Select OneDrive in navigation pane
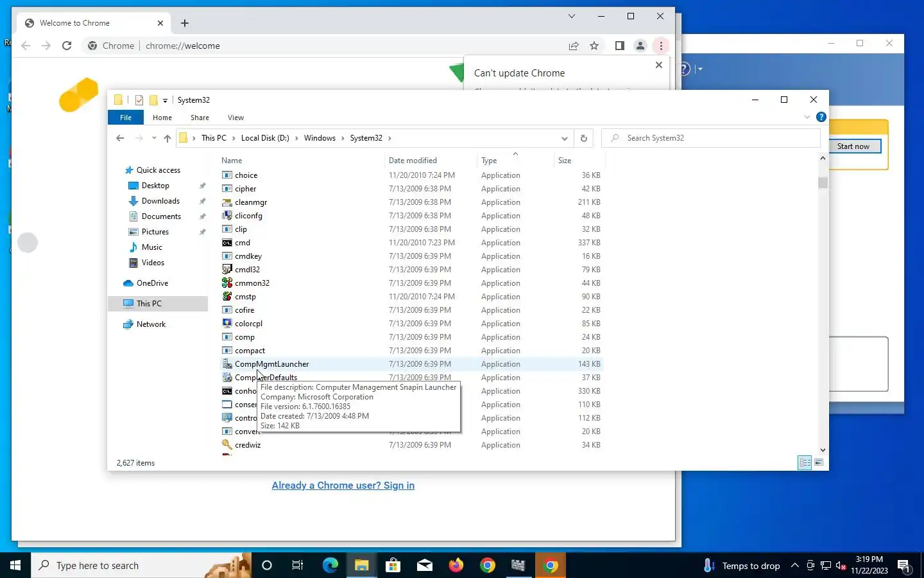The height and width of the screenshot is (578, 924). click(x=152, y=283)
